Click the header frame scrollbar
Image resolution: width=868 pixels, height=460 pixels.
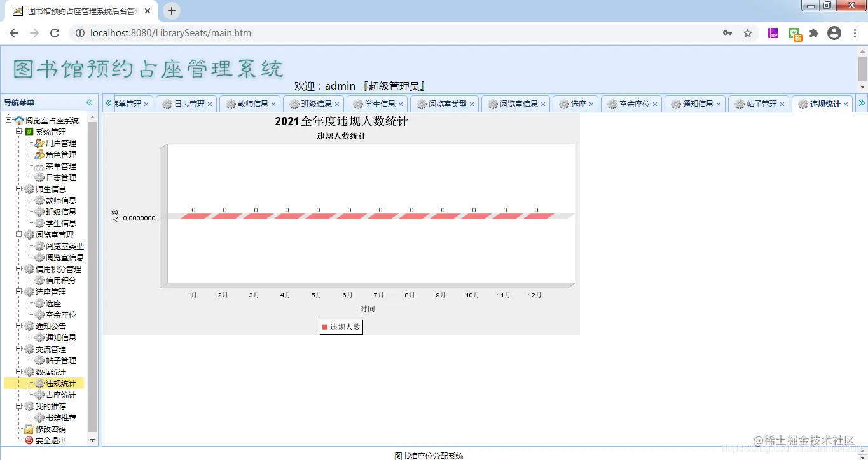point(863,69)
